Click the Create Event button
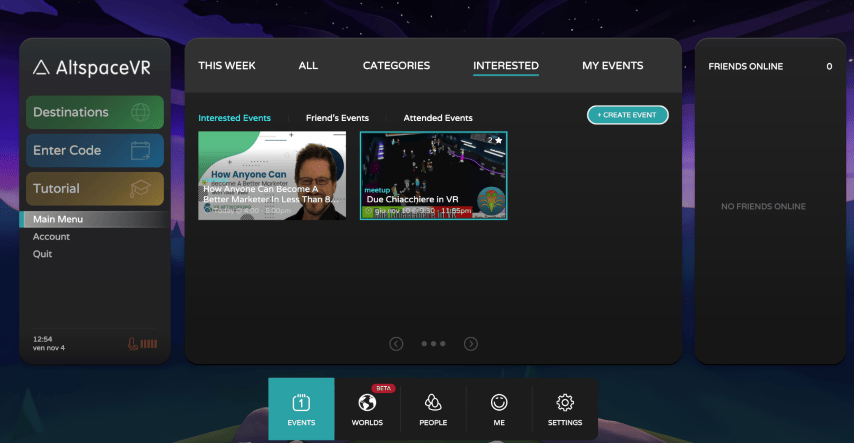Viewport: 854px width, 443px height. click(627, 115)
